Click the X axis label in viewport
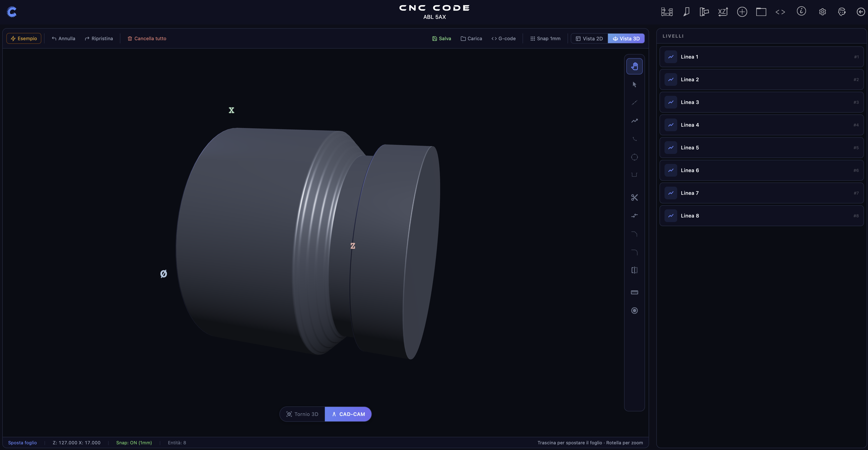868x450 pixels. [x=231, y=110]
